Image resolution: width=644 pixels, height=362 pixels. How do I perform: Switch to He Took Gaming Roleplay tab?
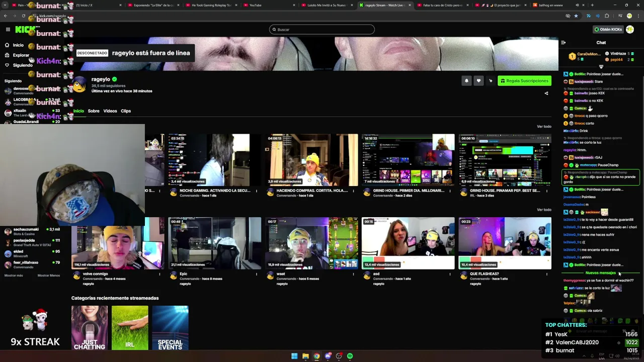pos(211,5)
